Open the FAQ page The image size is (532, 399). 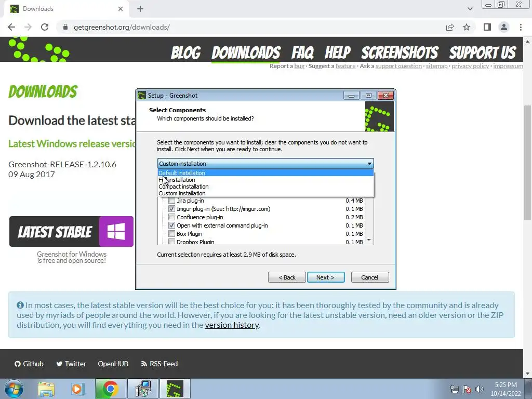303,53
